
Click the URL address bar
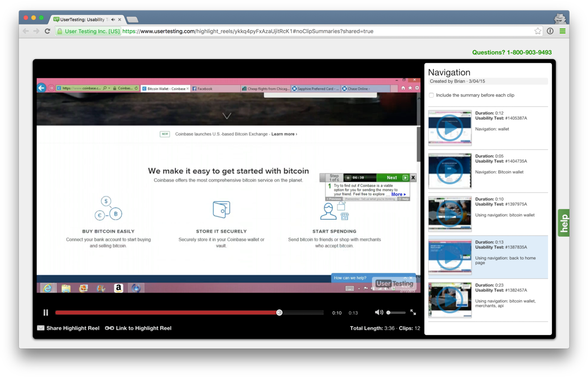[297, 31]
